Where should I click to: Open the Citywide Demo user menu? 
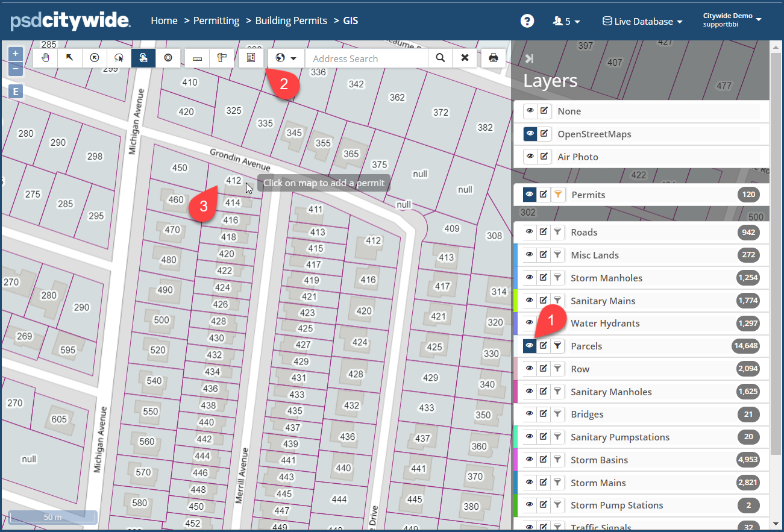[x=732, y=20]
